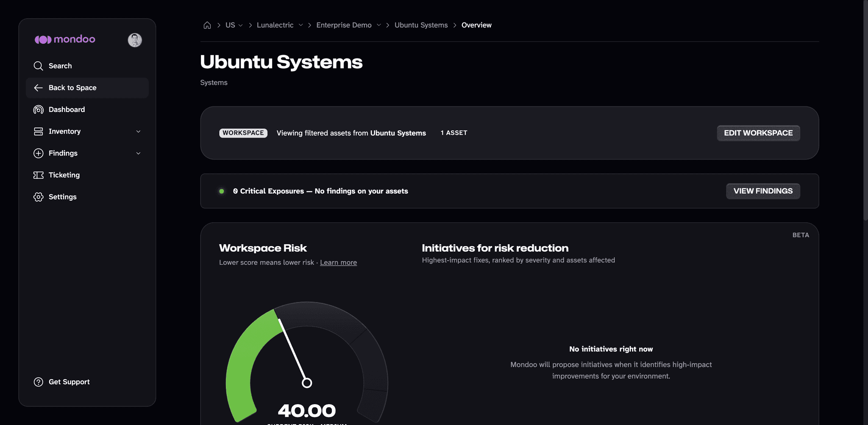Screen dimensions: 868x425
Task: Click the Lunalectric breadcrumb text
Action: click(x=275, y=25)
